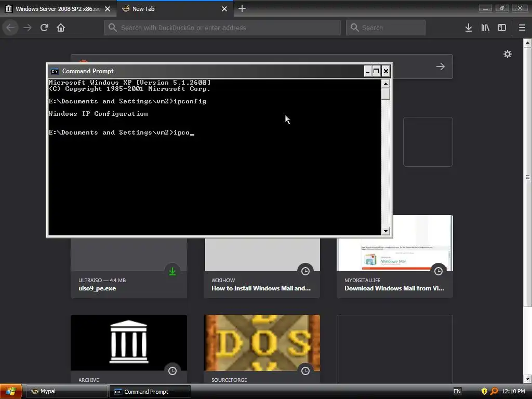The image size is (532, 399).
Task: Click the EN language indicator
Action: [457, 391]
